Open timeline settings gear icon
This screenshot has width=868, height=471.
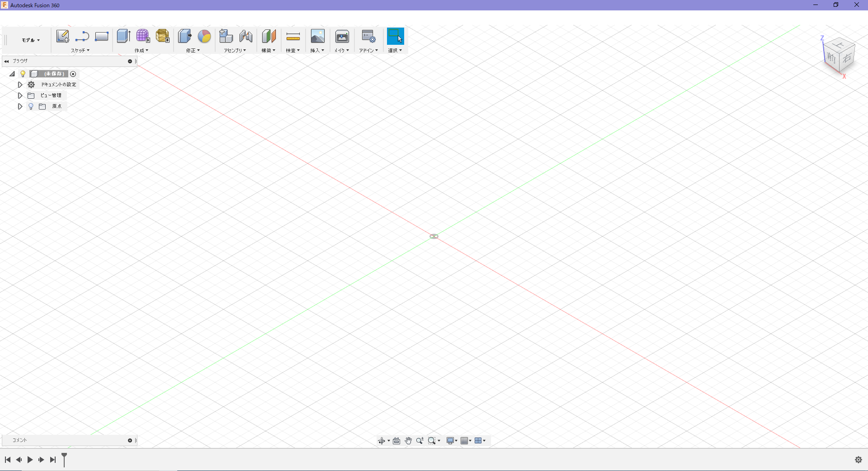click(859, 460)
